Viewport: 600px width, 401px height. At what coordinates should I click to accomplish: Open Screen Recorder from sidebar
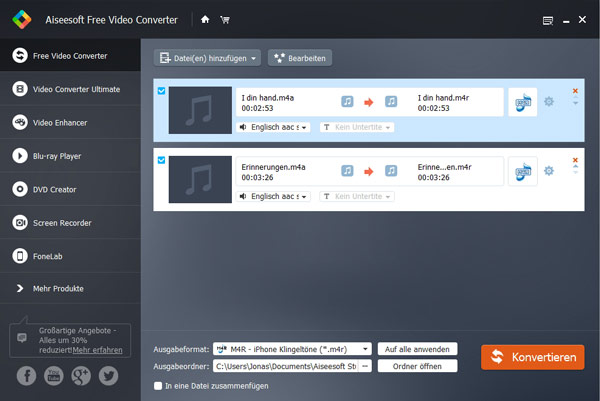tap(67, 222)
